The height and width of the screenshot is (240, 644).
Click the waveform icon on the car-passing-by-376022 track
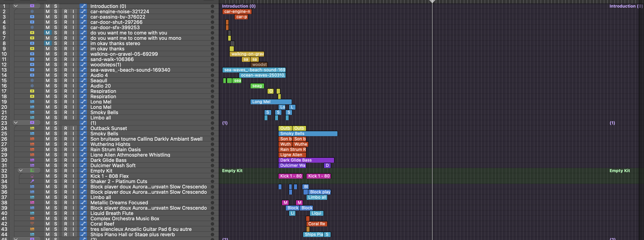[x=32, y=17]
